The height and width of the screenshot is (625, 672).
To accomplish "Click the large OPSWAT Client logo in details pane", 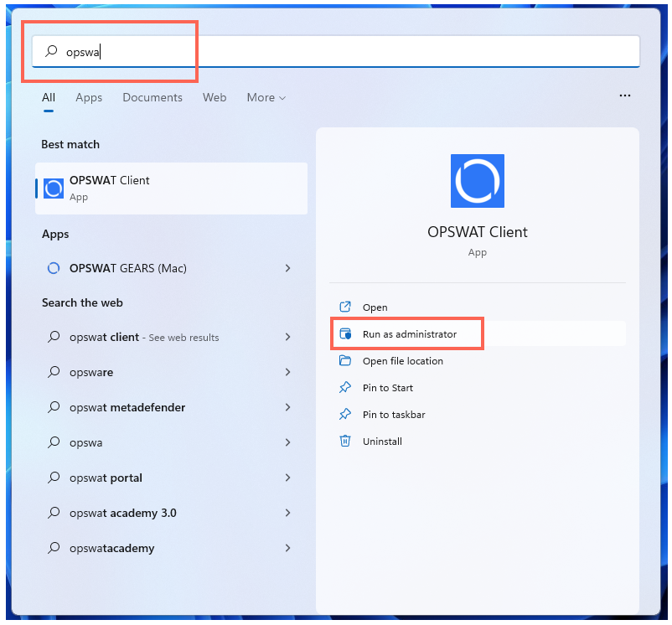I will tap(477, 181).
